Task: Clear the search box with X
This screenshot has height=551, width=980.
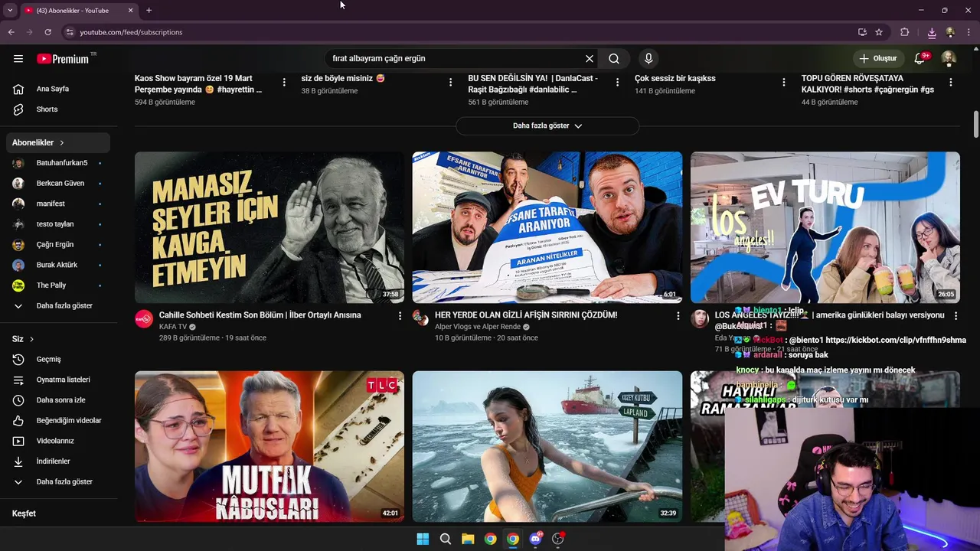Action: (x=590, y=58)
